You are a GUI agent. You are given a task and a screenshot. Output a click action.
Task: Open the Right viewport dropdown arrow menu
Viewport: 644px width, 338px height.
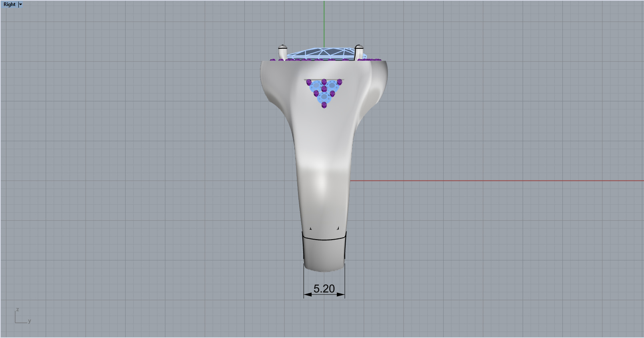(x=21, y=4)
